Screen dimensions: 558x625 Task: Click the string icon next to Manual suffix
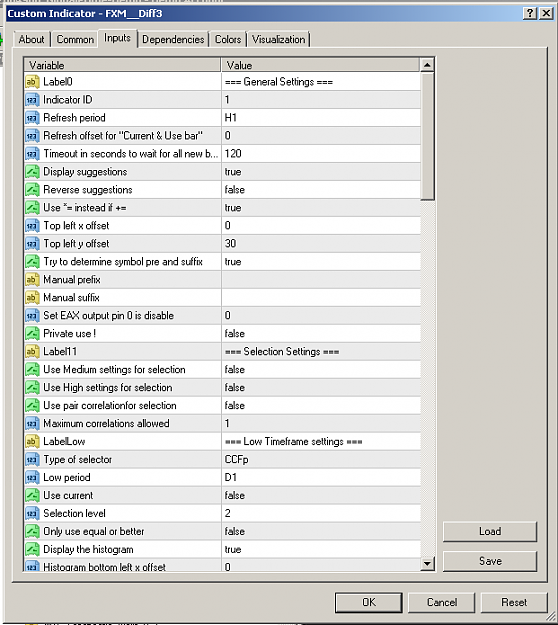(x=32, y=297)
